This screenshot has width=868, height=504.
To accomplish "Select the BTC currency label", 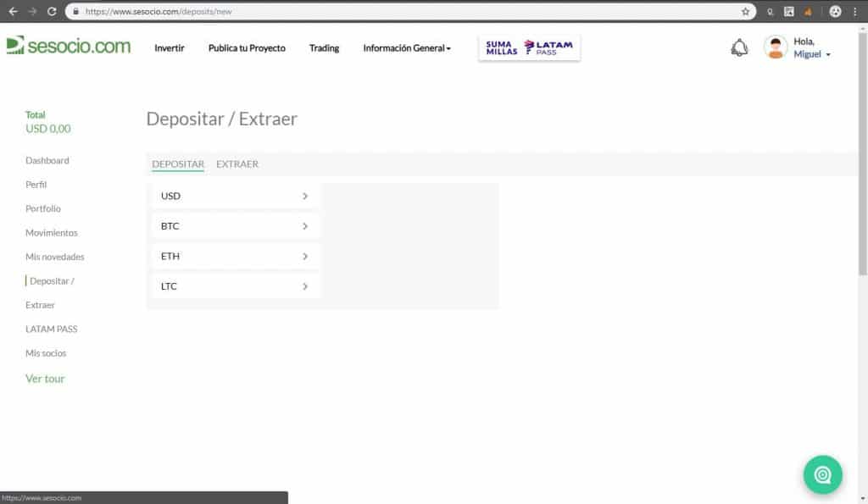I will [x=170, y=225].
